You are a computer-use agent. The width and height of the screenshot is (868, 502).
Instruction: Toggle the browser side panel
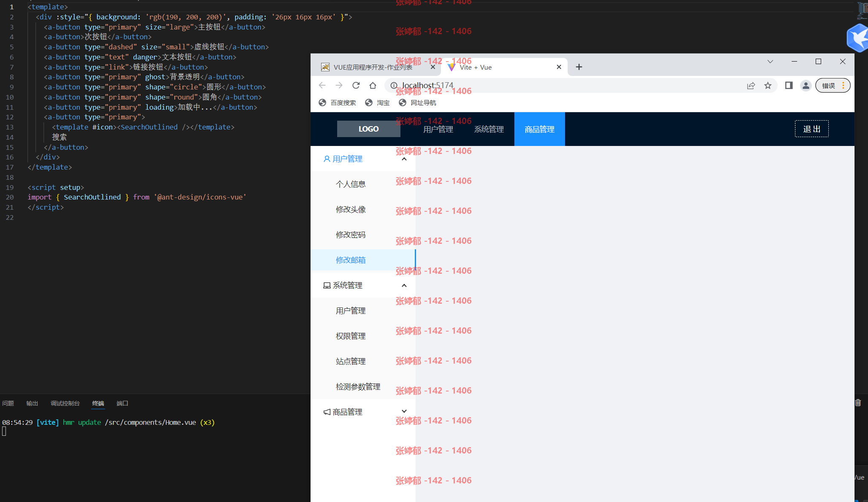[789, 86]
